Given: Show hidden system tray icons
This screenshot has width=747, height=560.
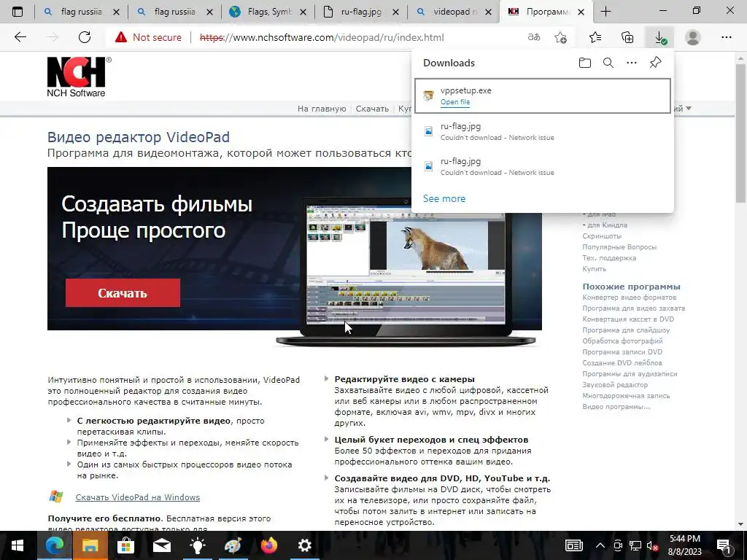Looking at the screenshot, I should point(600,545).
